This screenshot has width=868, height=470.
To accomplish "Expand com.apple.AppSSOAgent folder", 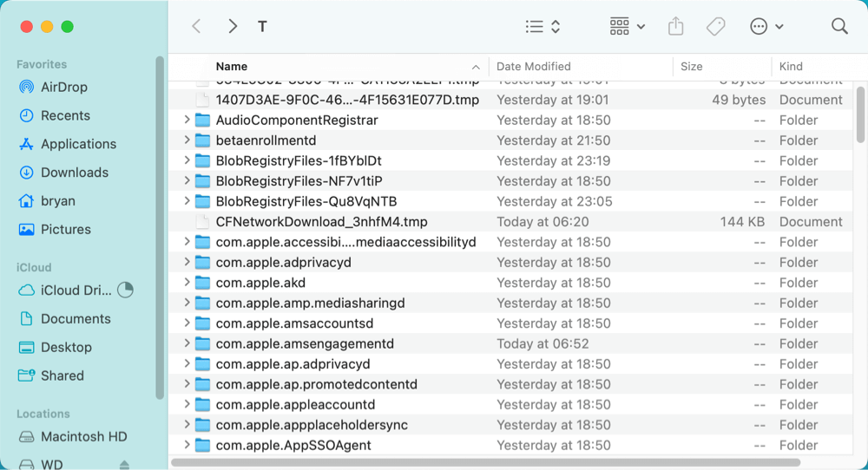I will click(x=187, y=445).
